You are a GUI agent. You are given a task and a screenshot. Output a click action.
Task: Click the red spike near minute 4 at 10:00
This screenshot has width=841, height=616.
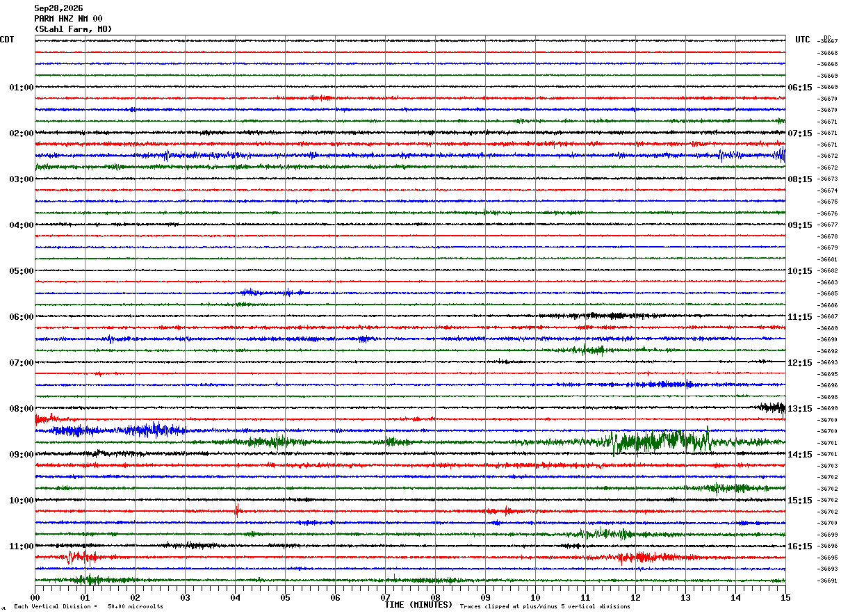(x=238, y=510)
